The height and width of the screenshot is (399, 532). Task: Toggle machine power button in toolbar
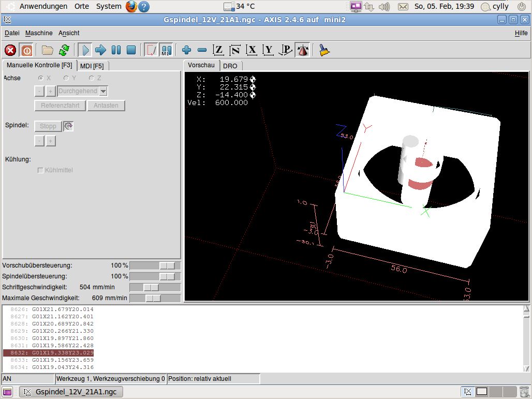tap(26, 50)
